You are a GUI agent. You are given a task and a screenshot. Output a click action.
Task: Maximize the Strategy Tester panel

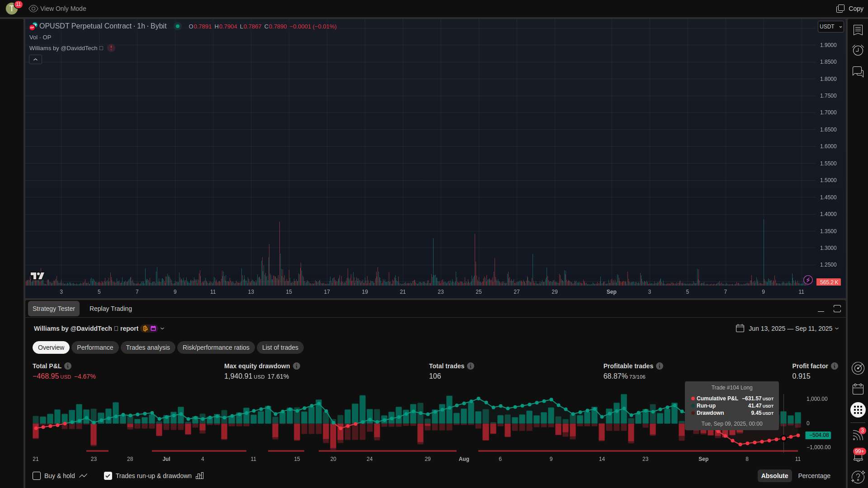(x=837, y=309)
